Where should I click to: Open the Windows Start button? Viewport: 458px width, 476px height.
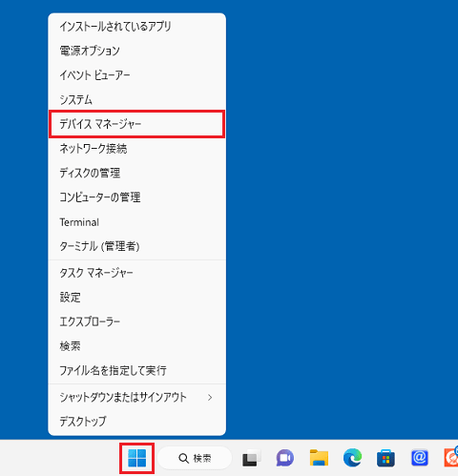click(x=137, y=458)
